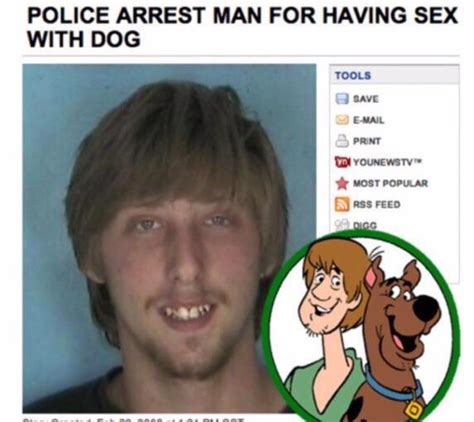Click the Police Arrest Man headline
The image size is (474, 422).
[x=243, y=27]
